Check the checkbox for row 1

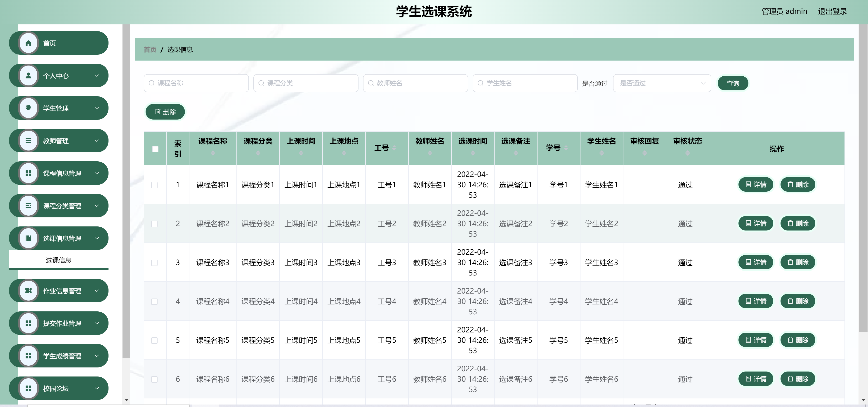(x=155, y=185)
